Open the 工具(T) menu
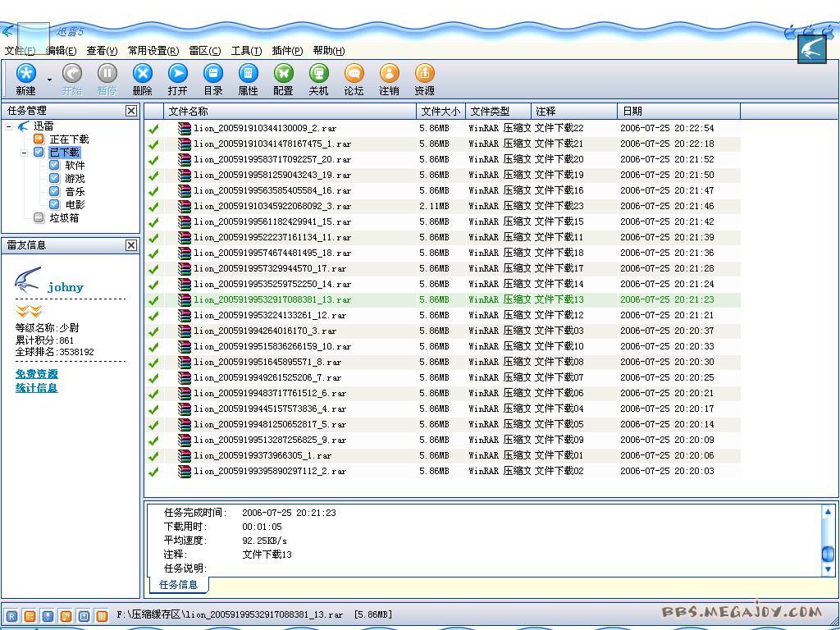 246,51
